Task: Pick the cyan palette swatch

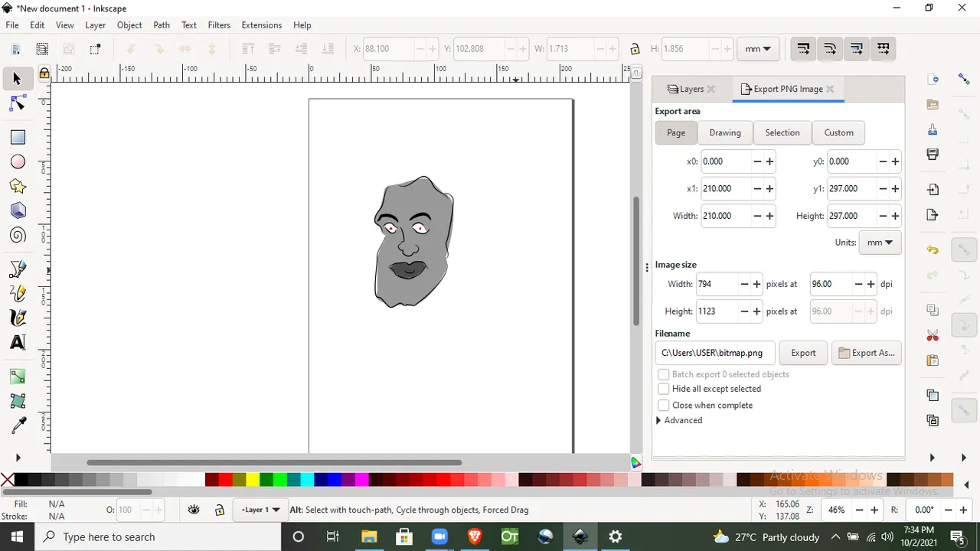Action: (x=307, y=480)
